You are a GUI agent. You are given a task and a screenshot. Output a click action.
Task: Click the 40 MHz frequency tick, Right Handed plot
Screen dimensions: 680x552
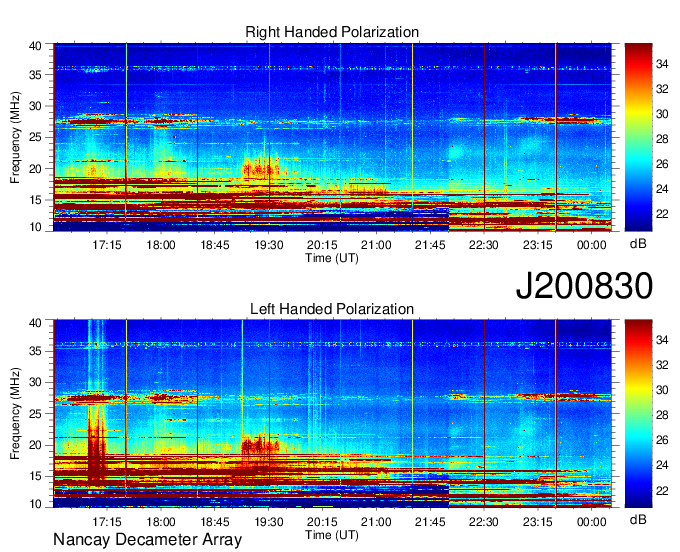36,46
